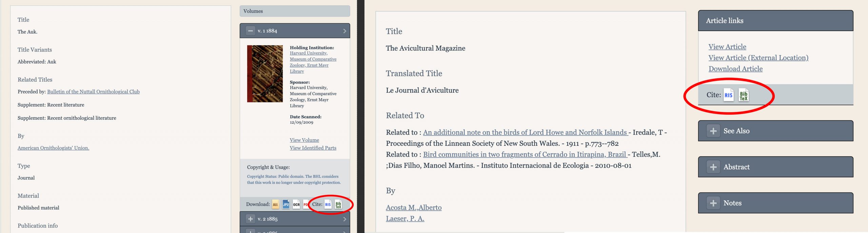
Task: Download the JP2 images of v. 1 1884
Action: click(286, 204)
